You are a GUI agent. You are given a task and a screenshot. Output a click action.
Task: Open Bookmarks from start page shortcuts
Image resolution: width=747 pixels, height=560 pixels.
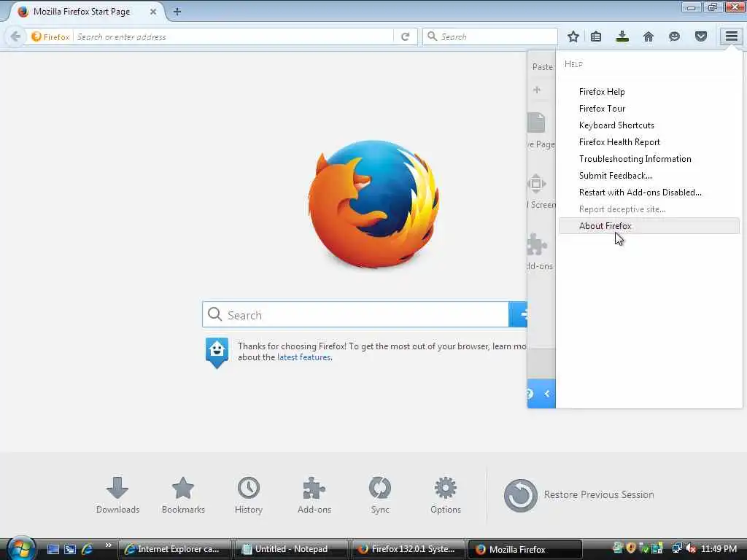pyautogui.click(x=183, y=495)
